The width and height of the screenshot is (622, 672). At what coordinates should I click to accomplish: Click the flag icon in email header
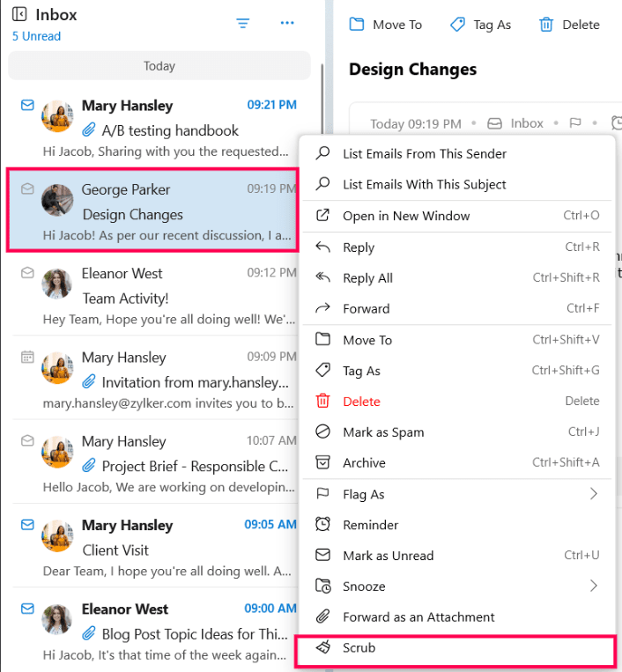click(575, 123)
